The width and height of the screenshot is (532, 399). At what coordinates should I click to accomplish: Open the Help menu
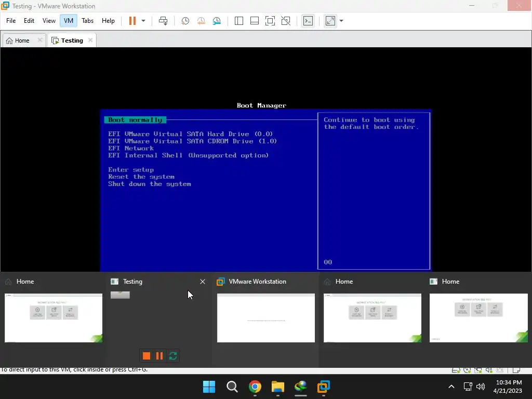pos(108,21)
